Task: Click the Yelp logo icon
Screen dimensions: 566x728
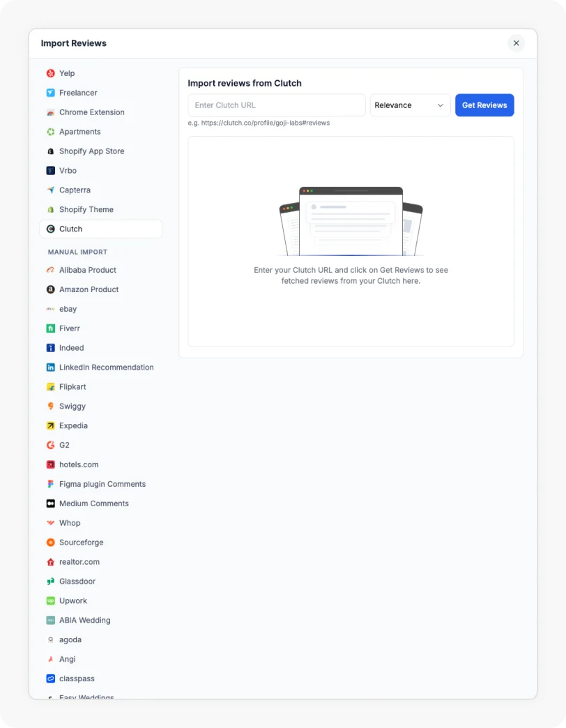Action: tap(51, 73)
